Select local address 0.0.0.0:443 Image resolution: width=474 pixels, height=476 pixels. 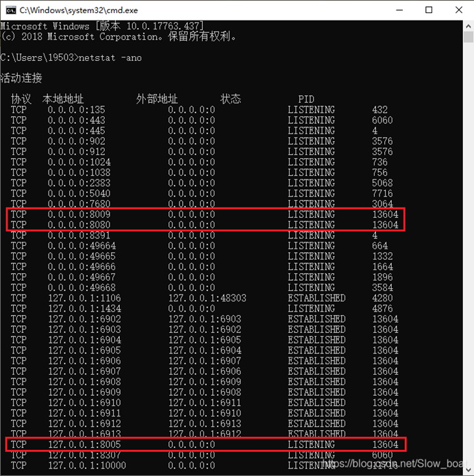(76, 120)
